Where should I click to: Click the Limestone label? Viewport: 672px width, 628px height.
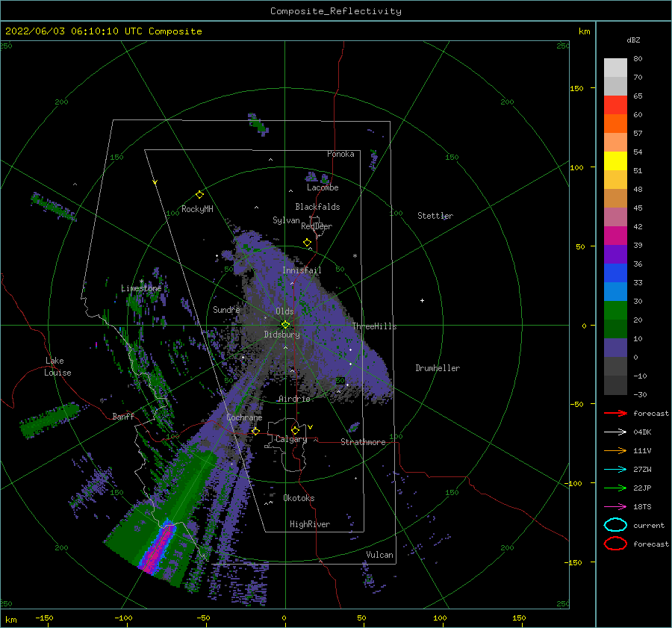click(141, 288)
